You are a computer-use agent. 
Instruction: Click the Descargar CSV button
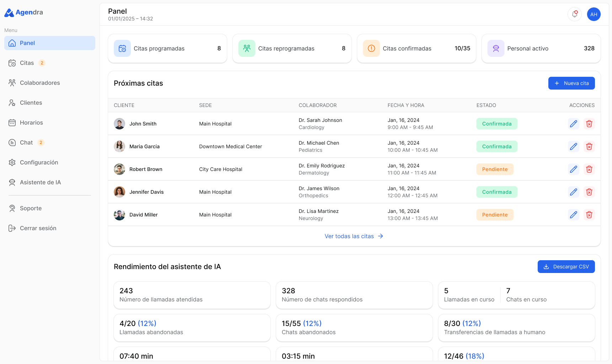(566, 267)
